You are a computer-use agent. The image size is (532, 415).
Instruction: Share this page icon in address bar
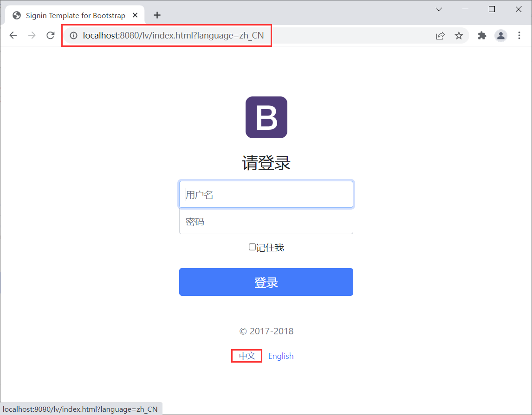tap(440, 36)
